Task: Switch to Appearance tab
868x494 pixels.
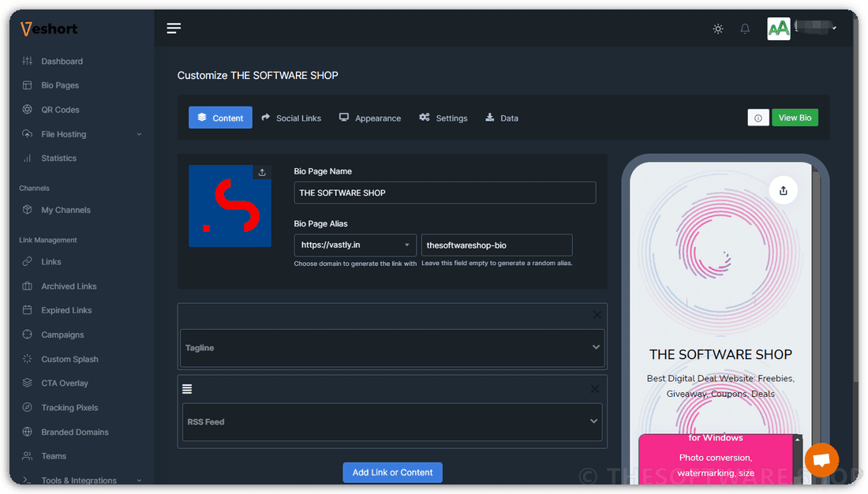Action: (370, 118)
